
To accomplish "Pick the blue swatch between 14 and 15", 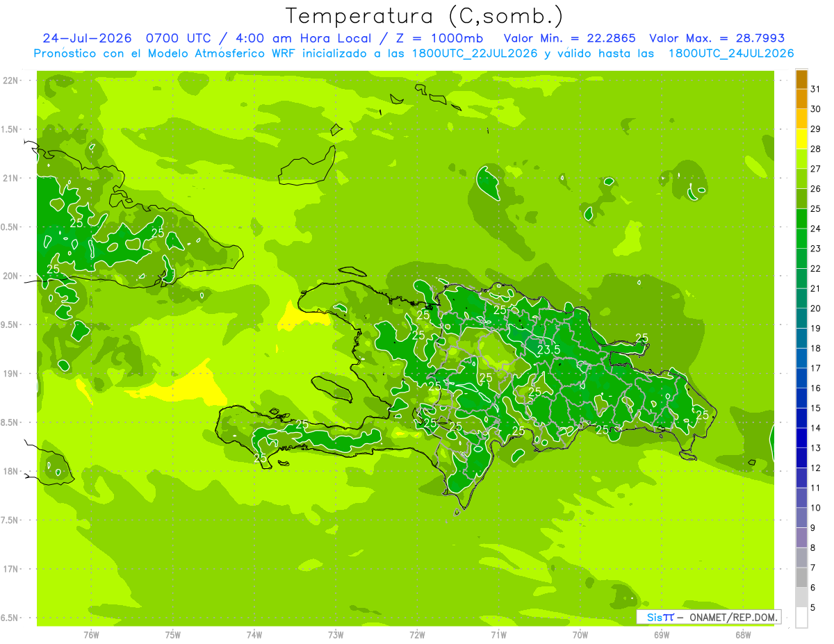I will click(x=801, y=418).
